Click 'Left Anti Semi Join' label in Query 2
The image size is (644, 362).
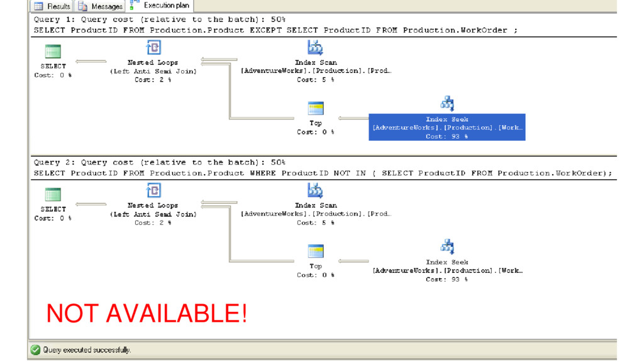[x=153, y=214]
